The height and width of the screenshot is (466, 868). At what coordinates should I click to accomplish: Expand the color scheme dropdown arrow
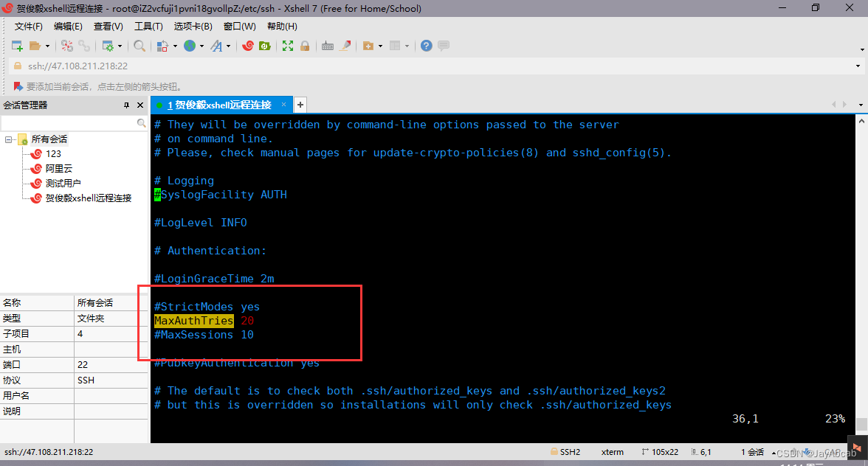[175, 46]
